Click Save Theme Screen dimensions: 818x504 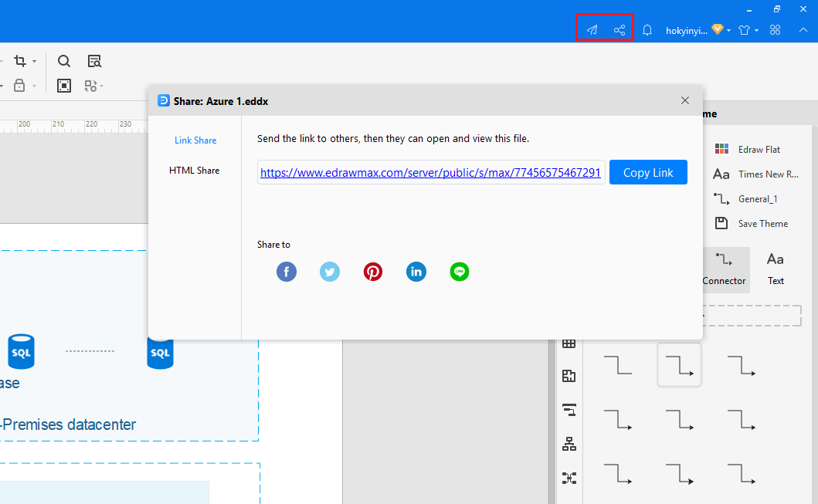(x=752, y=223)
